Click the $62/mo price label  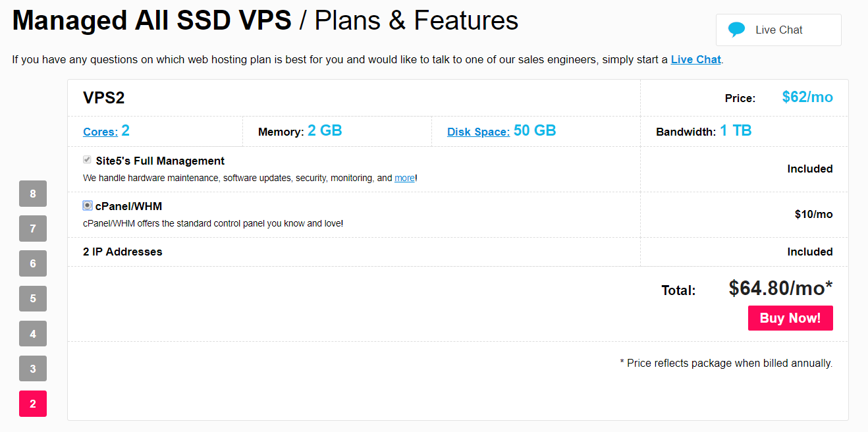pyautogui.click(x=807, y=97)
